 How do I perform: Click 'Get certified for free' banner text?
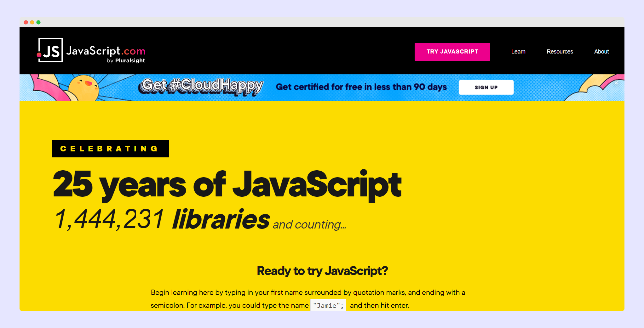(361, 87)
